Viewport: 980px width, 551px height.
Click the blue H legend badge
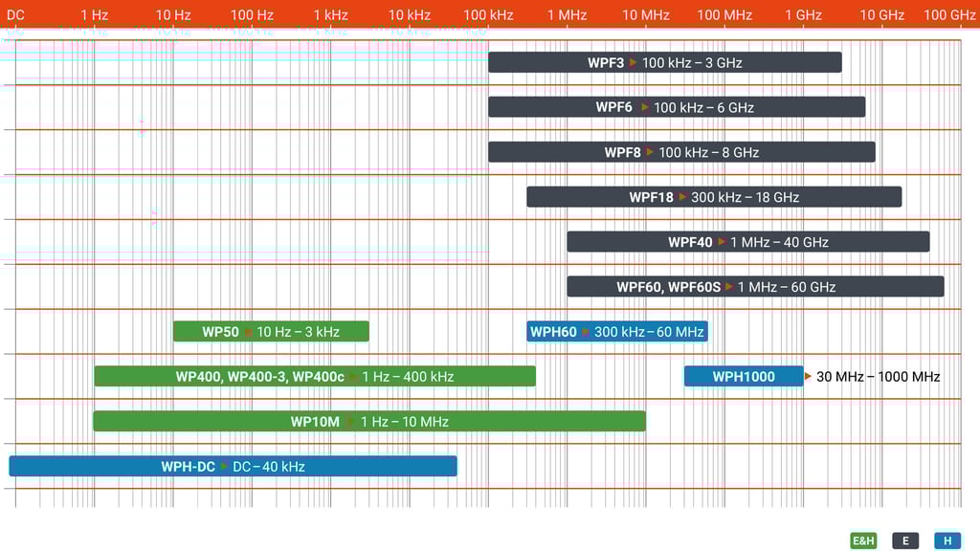click(x=947, y=540)
